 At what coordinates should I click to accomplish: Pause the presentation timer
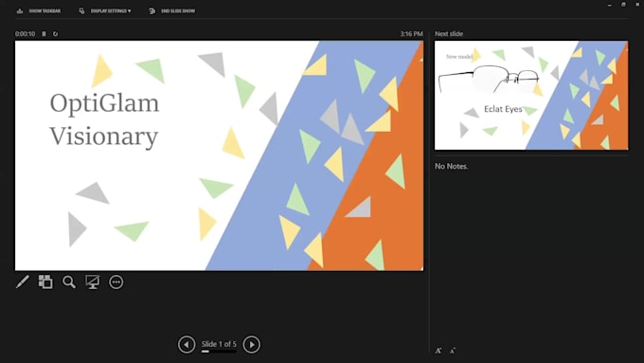coord(44,34)
